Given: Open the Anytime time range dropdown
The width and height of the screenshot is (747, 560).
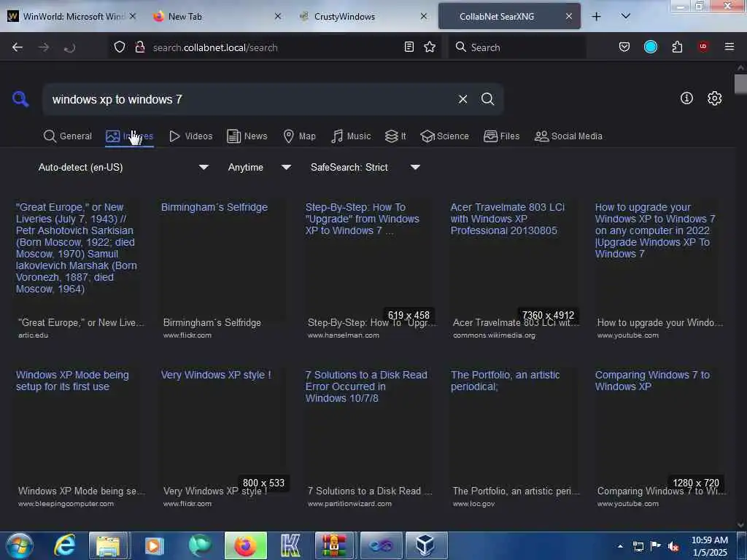Looking at the screenshot, I should tap(259, 167).
